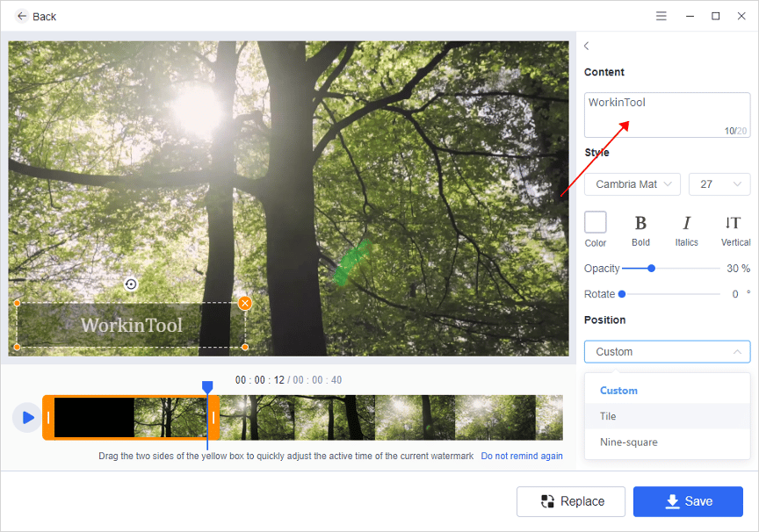Image resolution: width=759 pixels, height=532 pixels.
Task: Click left handle of orange time box
Action: tap(48, 417)
